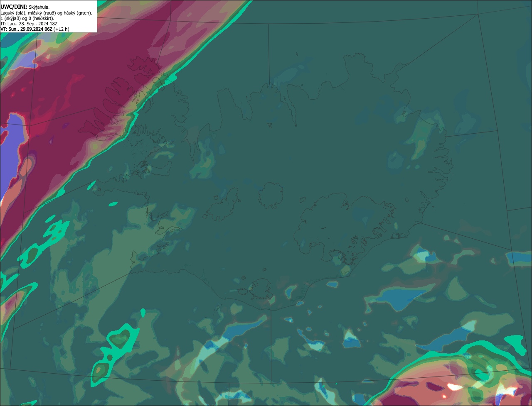Click the "UWC/DINI: Skýjahula." title text
The image size is (532, 406).
point(25,7)
